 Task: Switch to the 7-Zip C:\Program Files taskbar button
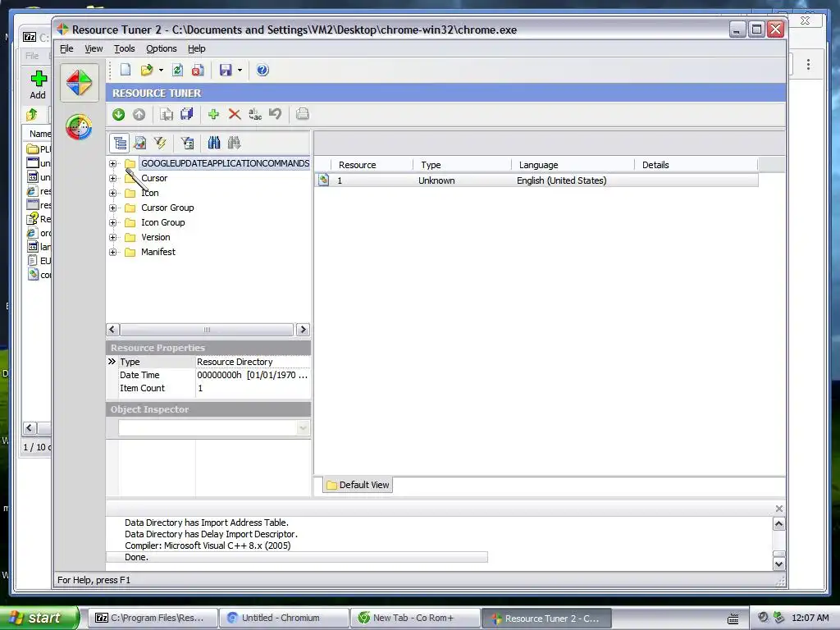click(x=152, y=618)
